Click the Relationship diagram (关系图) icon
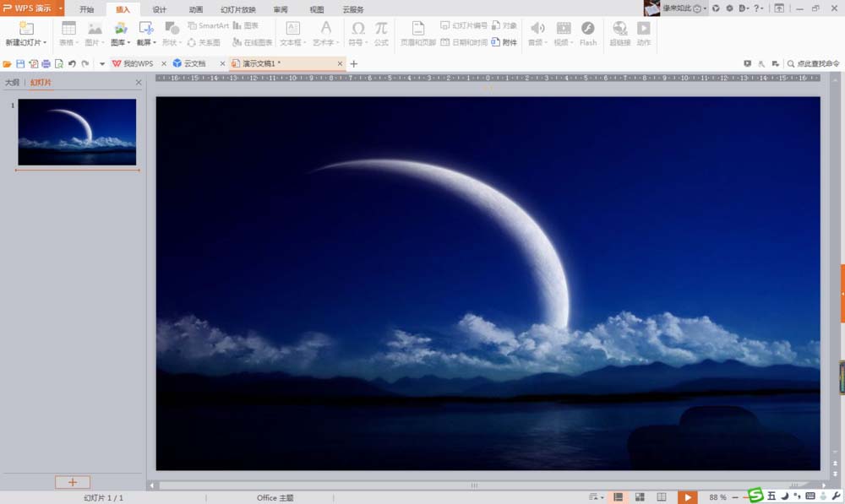The image size is (845, 504). [204, 42]
